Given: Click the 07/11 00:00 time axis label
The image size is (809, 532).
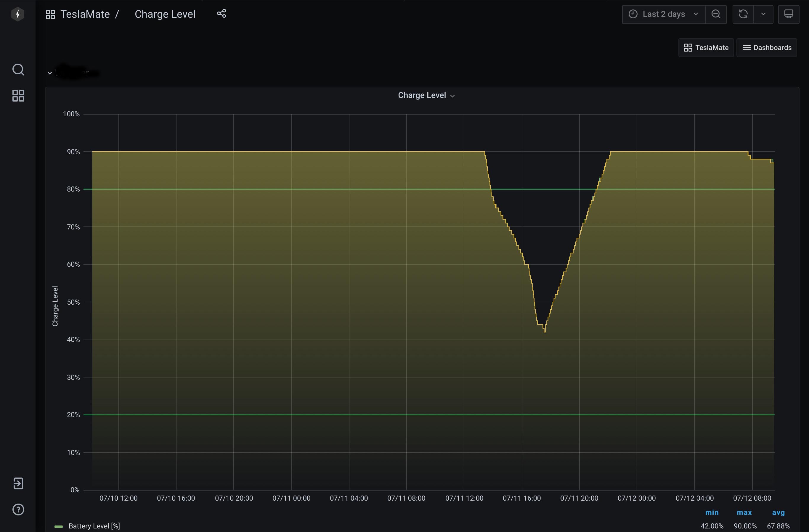Looking at the screenshot, I should [x=291, y=498].
